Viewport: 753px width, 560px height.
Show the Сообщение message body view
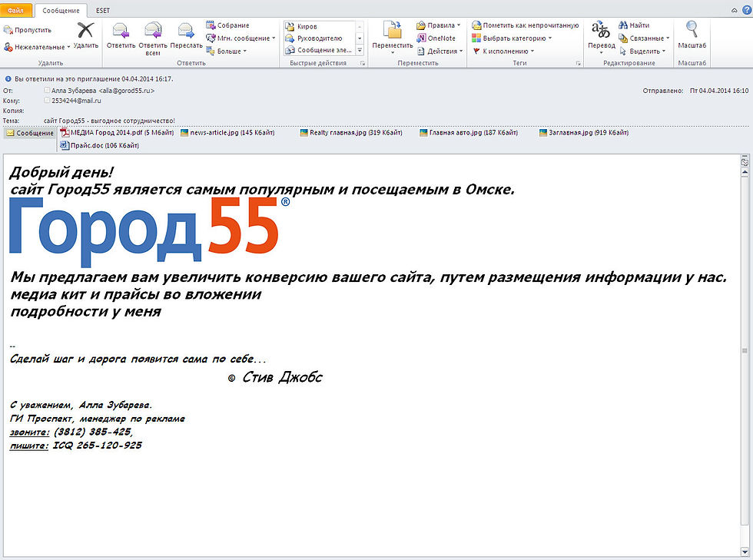tap(30, 133)
